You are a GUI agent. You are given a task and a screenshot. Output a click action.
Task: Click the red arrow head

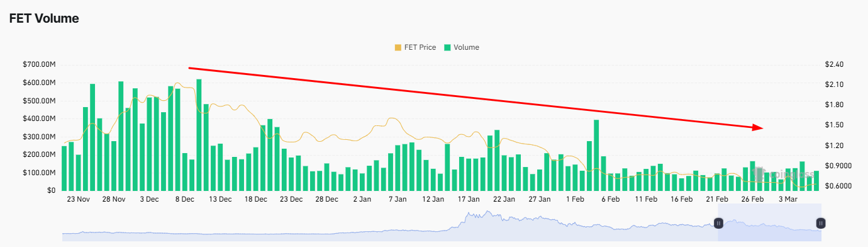758,127
